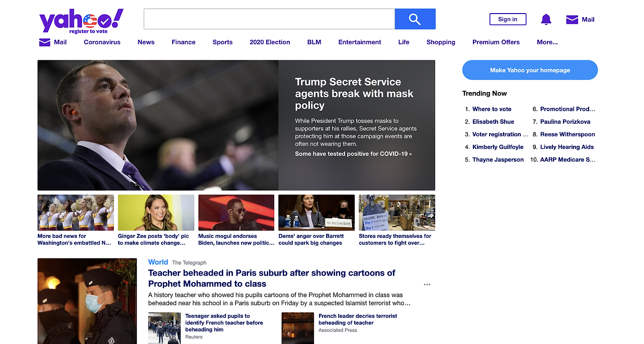Select Voter registration trending item
Screen dimensions: 644x344
[500, 134]
